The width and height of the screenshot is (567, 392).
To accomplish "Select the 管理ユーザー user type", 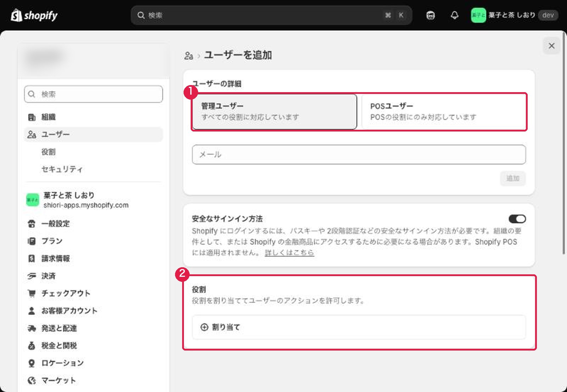I will [x=275, y=112].
